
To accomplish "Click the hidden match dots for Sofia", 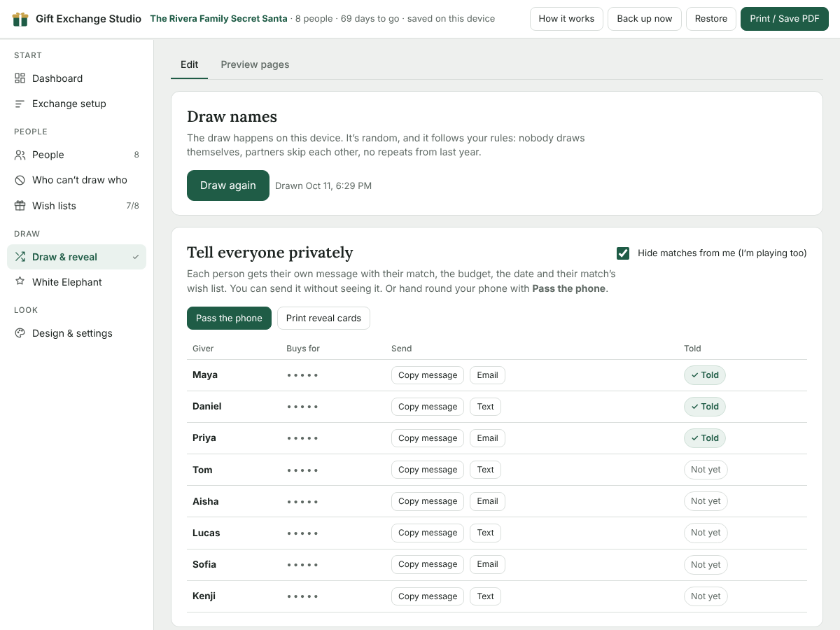I will point(302,565).
